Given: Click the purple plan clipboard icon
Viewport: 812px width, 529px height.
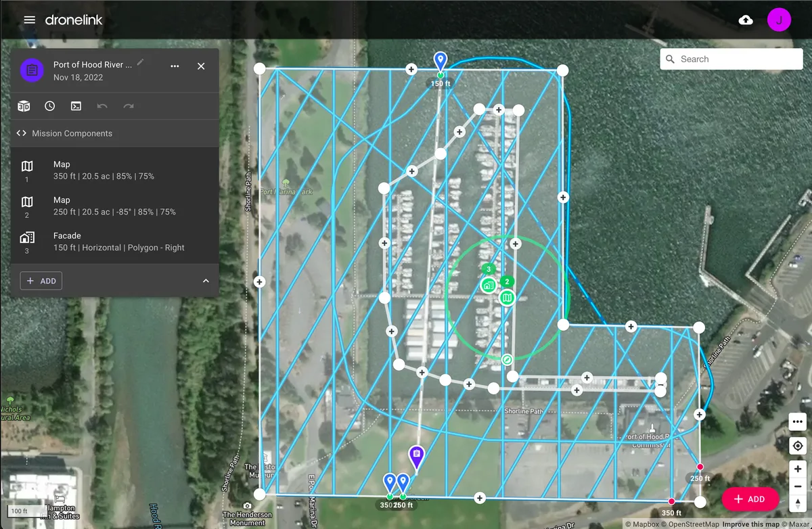Looking at the screenshot, I should click(x=31, y=70).
